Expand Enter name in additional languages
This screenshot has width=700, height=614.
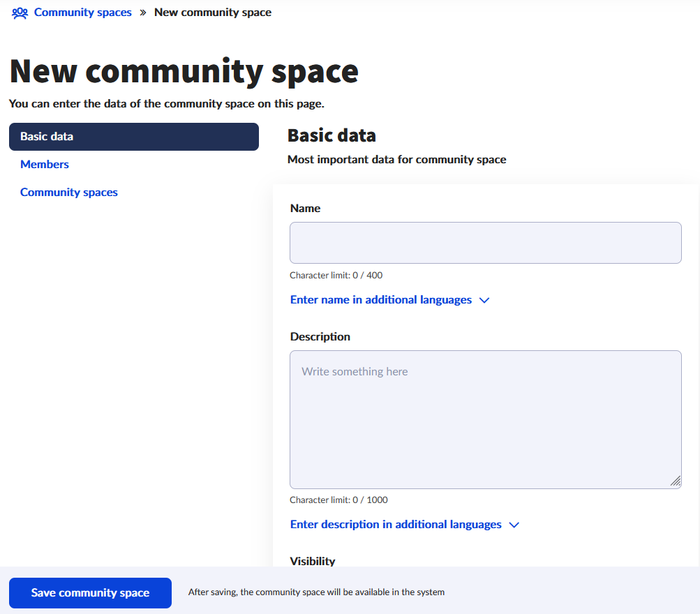381,300
